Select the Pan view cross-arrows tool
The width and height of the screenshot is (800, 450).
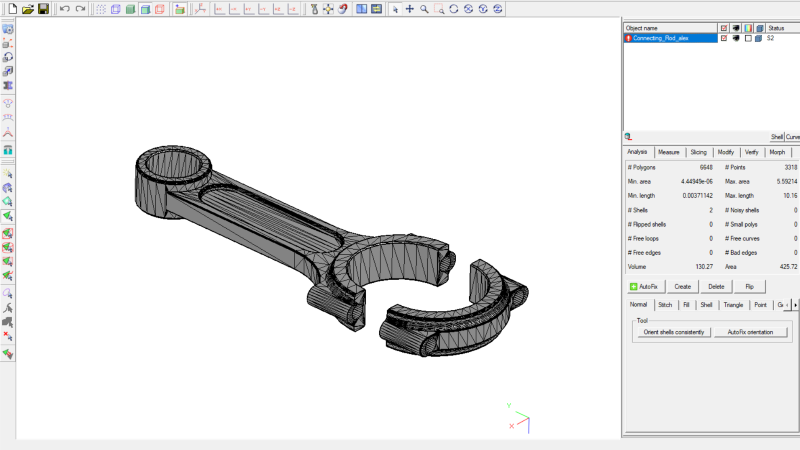click(x=409, y=9)
